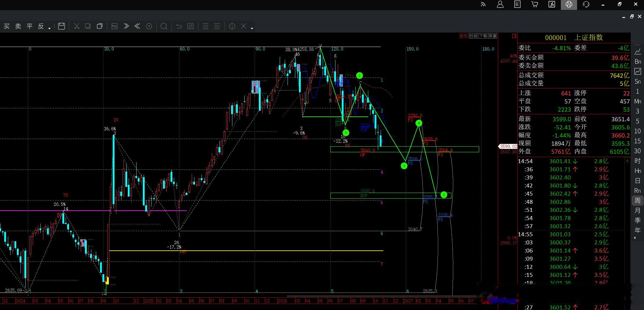
Task: Toggle the underlined line-chart icon in sidebar
Action: pos(638,51)
